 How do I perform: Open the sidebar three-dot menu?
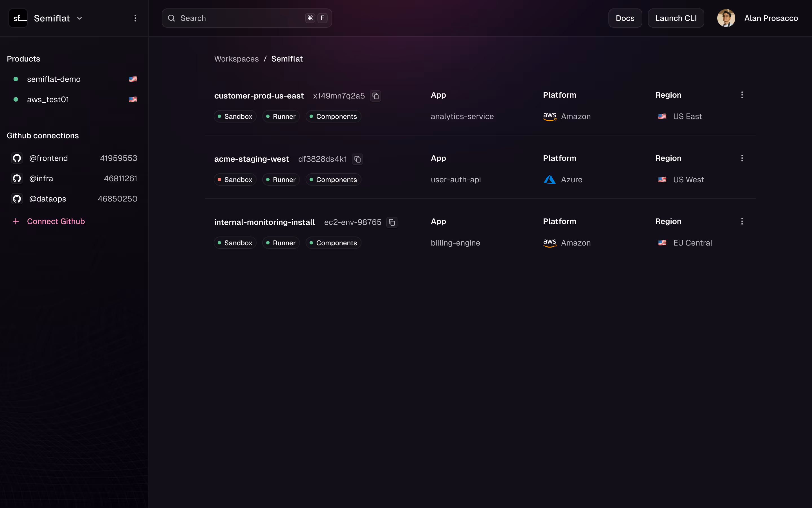tap(135, 18)
